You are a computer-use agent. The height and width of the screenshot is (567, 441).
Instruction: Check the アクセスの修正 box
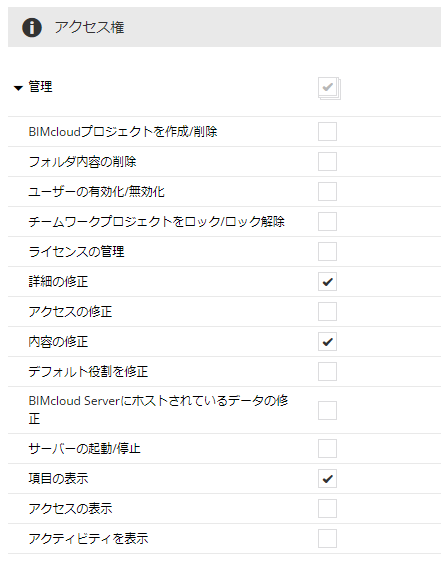(x=327, y=311)
